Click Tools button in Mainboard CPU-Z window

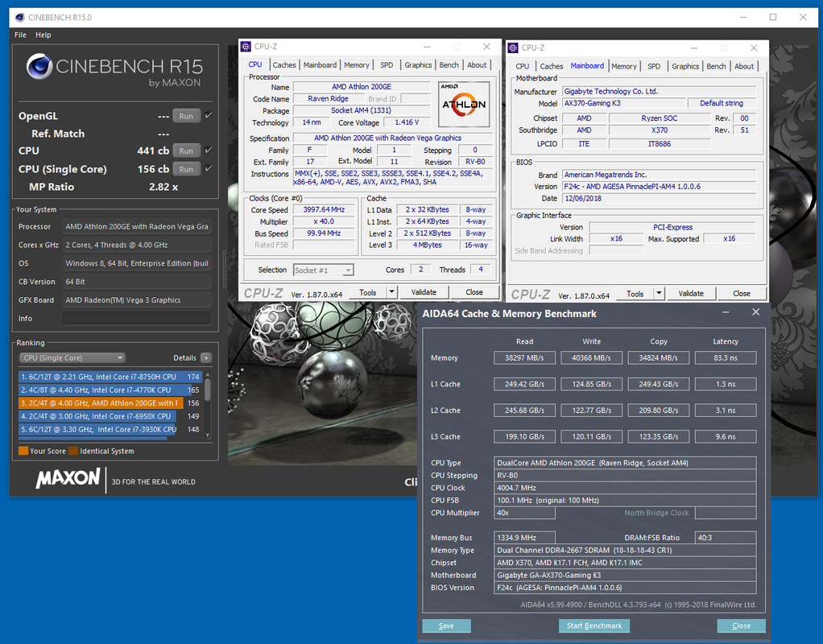635,293
